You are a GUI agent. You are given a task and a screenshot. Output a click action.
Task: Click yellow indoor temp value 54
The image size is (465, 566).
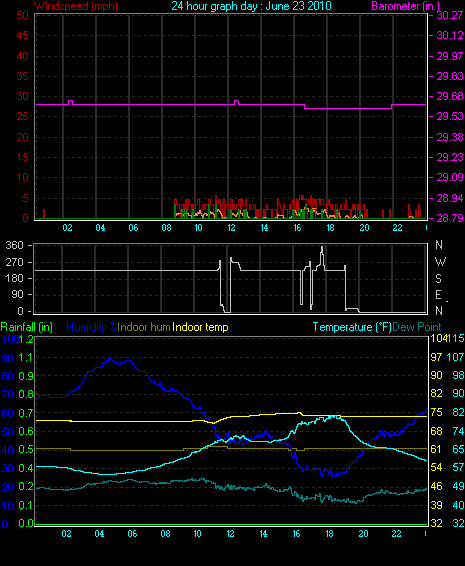click(x=436, y=467)
